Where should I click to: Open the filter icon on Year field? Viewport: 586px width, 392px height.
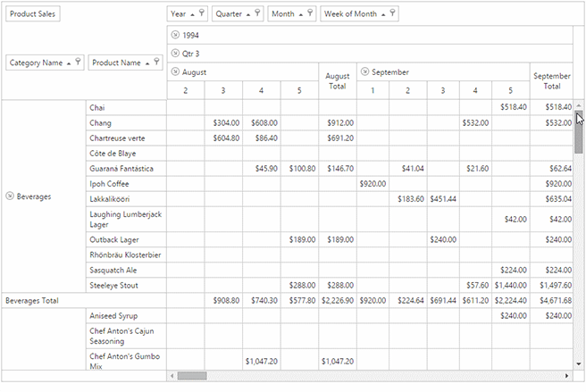coord(202,13)
